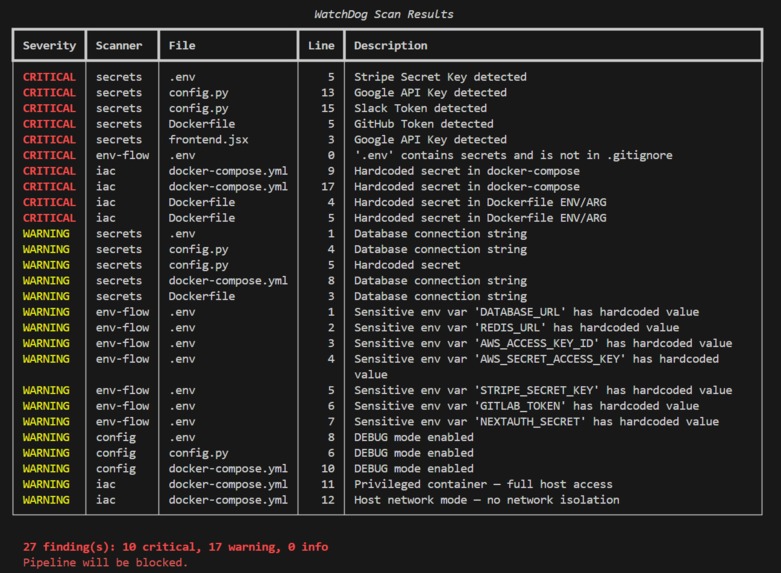Image resolution: width=781 pixels, height=573 pixels.
Task: Click 'Google API Key detected' on config.py row
Action: tap(430, 92)
